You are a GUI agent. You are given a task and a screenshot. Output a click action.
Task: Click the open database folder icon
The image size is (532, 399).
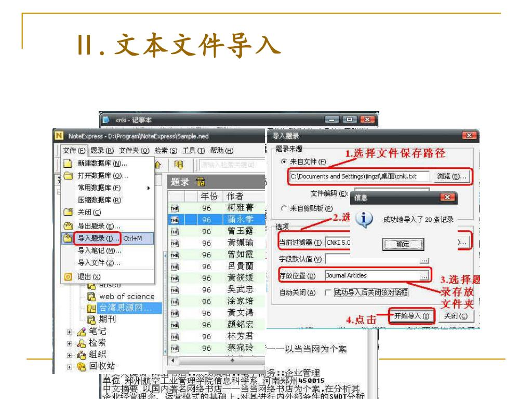click(68, 176)
